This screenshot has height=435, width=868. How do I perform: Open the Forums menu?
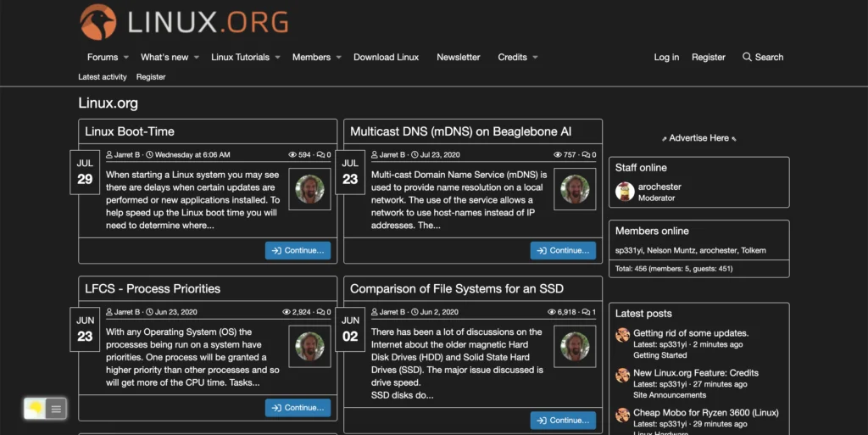tap(103, 57)
